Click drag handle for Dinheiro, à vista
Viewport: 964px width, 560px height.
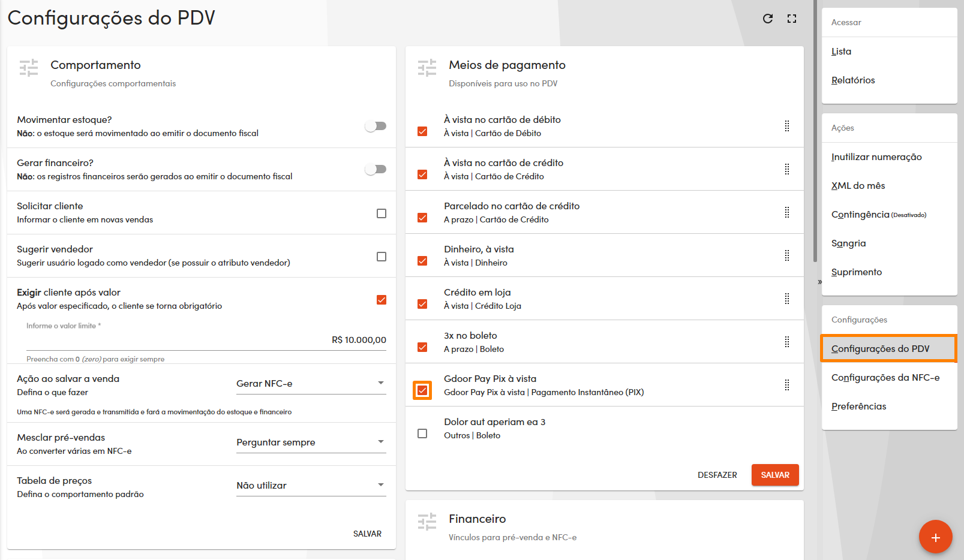point(787,255)
